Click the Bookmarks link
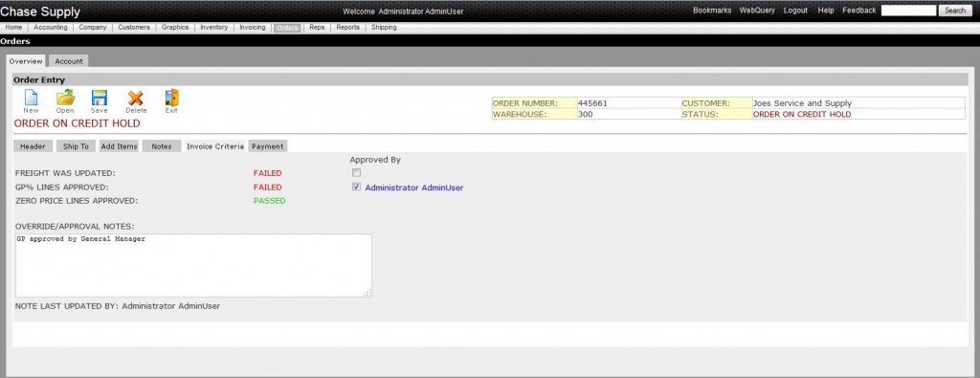Image resolution: width=980 pixels, height=378 pixels. click(x=712, y=11)
